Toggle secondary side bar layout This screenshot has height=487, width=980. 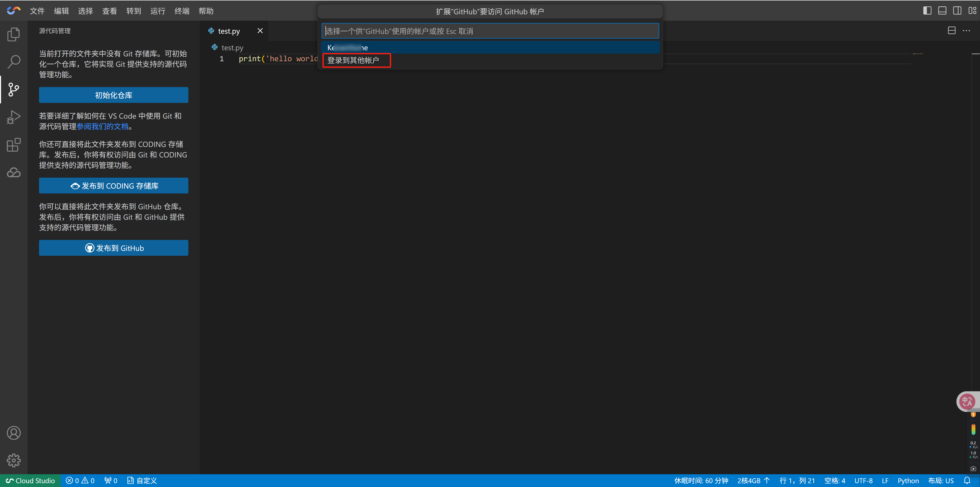pos(957,11)
